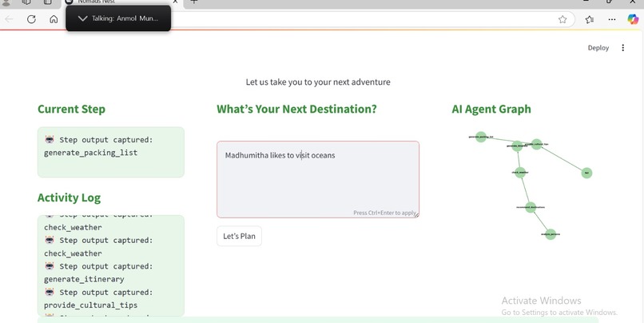Click the AI Agent Graph heading

coord(491,109)
